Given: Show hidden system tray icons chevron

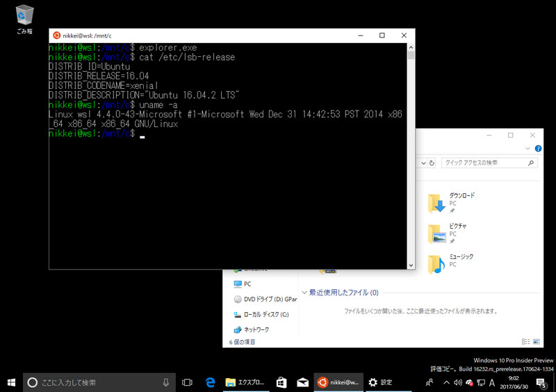Looking at the screenshot, I should click(x=446, y=382).
